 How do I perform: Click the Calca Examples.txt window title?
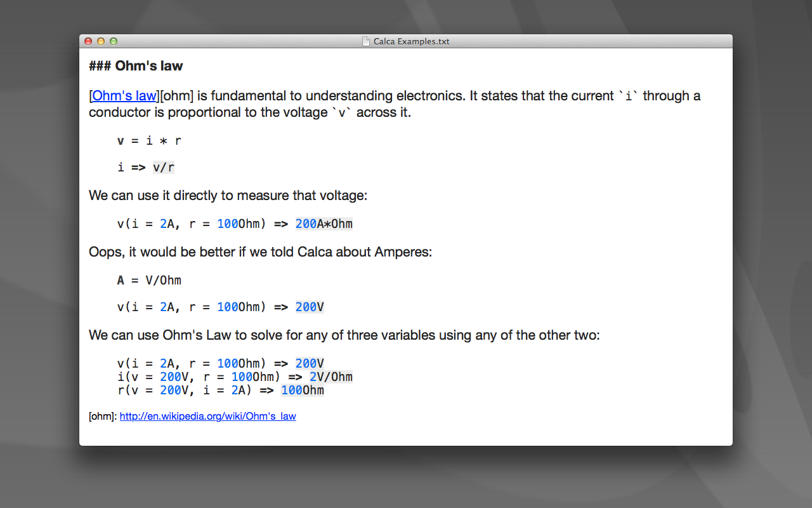(x=411, y=41)
